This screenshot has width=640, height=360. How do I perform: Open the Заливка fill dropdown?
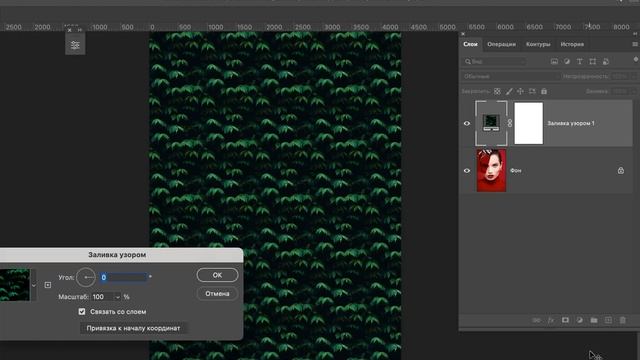[x=633, y=91]
